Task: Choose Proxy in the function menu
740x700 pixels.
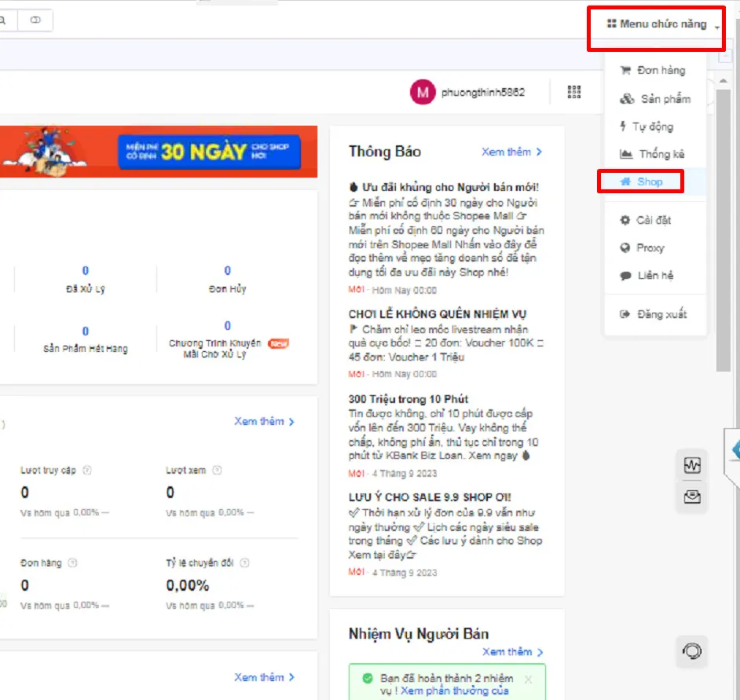Action: (642, 247)
